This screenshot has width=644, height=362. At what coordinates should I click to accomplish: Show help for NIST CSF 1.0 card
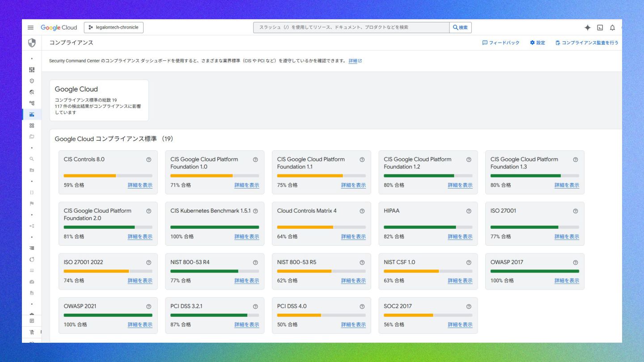469,262
